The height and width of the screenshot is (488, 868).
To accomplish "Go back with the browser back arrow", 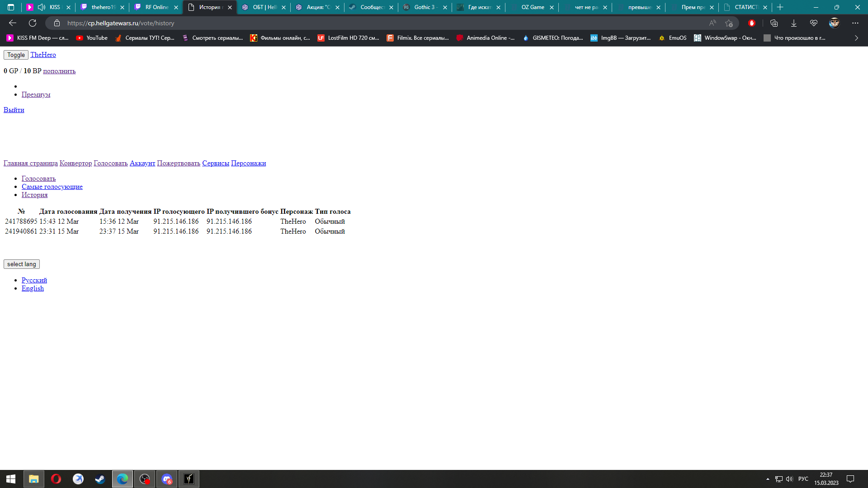I will coord(13,23).
